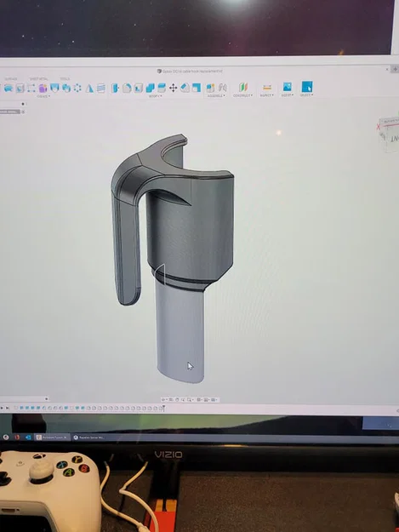Click the Construct offset plane icon
The width and height of the screenshot is (399, 532).
click(243, 87)
